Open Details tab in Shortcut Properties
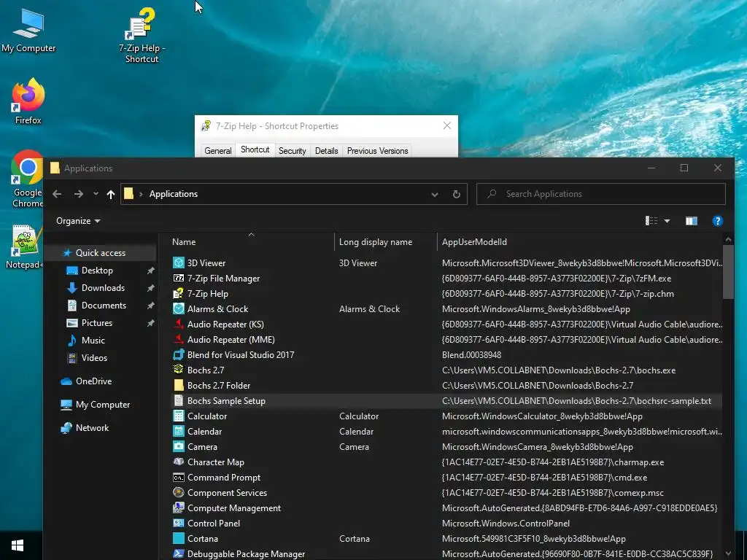 point(326,150)
